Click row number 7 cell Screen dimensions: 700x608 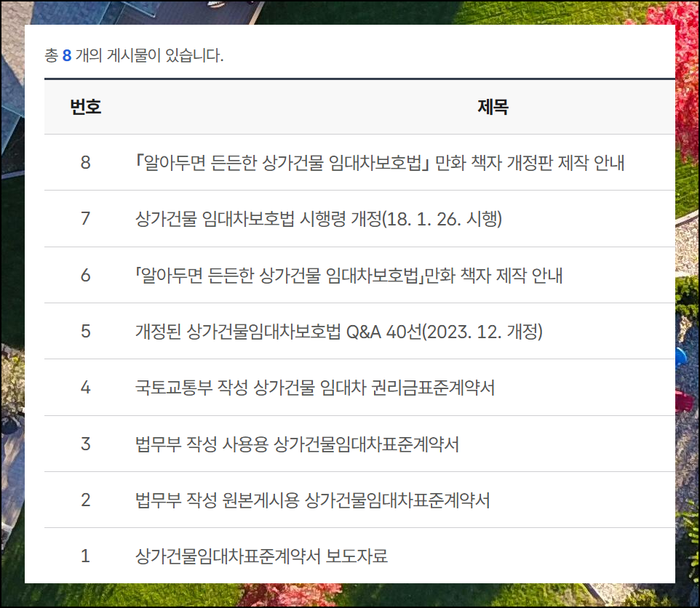pyautogui.click(x=86, y=219)
